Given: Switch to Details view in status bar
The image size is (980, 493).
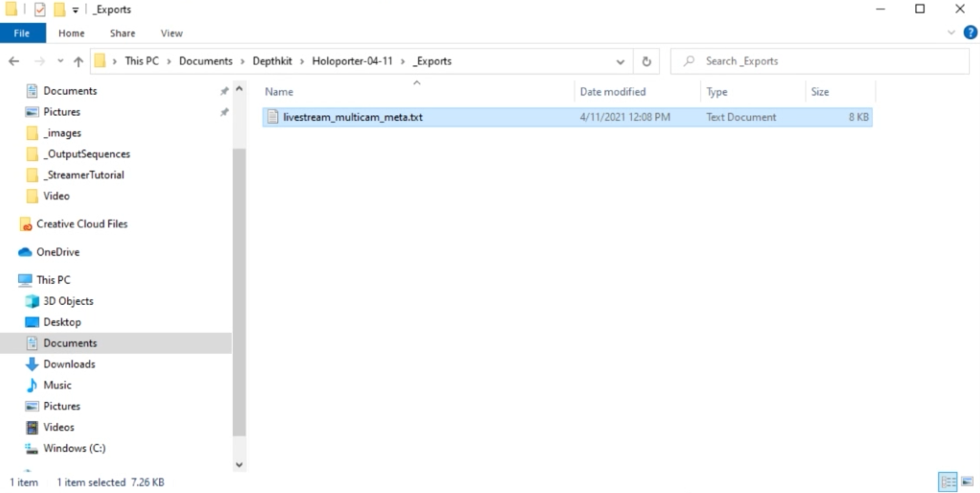Looking at the screenshot, I should tap(948, 482).
